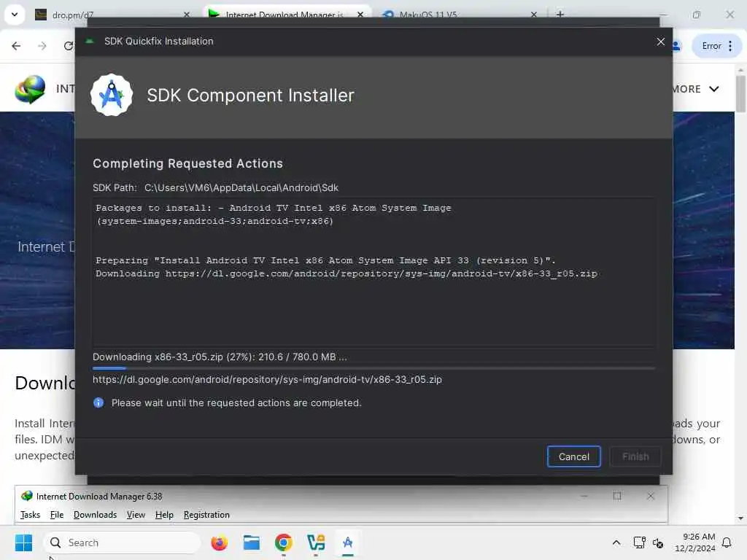Click the IDM globe logo on webpage
The width and height of the screenshot is (747, 560).
[30, 89]
